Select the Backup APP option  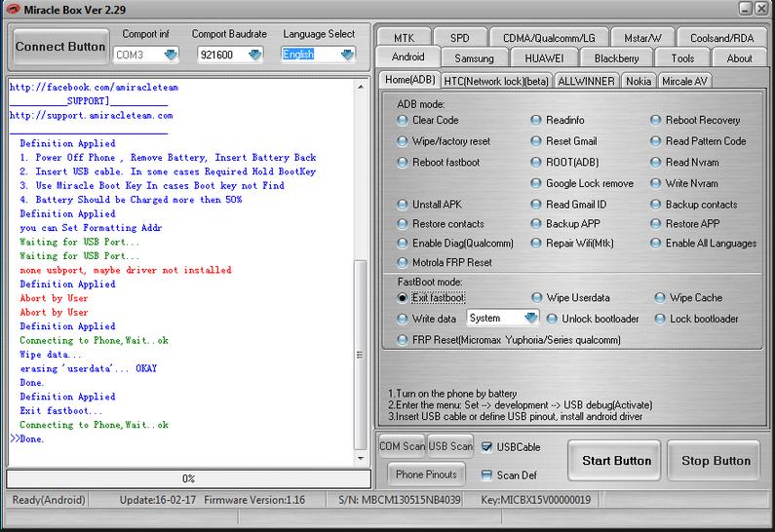click(x=565, y=224)
